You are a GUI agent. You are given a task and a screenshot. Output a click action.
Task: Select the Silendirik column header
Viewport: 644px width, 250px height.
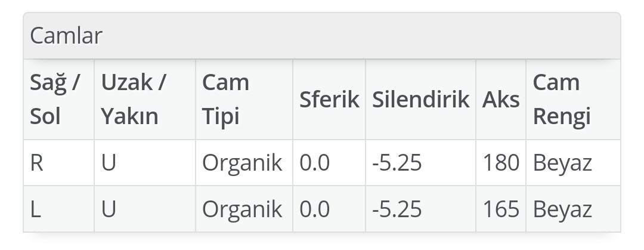420,99
